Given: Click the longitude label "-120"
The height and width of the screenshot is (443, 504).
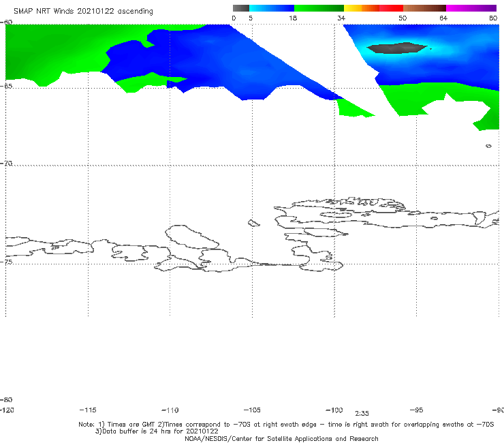Looking at the screenshot, I should [x=7, y=410].
